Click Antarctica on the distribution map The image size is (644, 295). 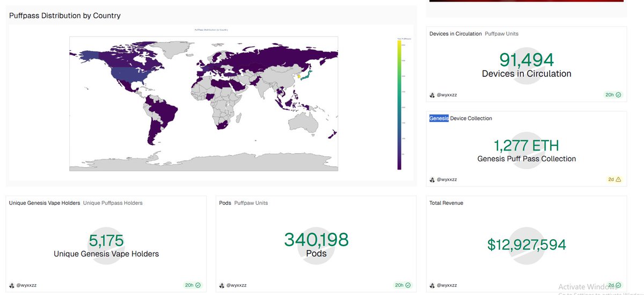pos(204,161)
